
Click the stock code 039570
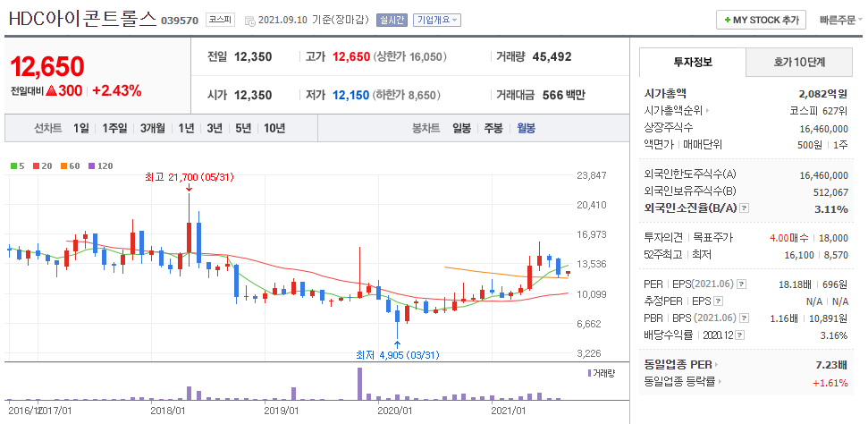180,21
